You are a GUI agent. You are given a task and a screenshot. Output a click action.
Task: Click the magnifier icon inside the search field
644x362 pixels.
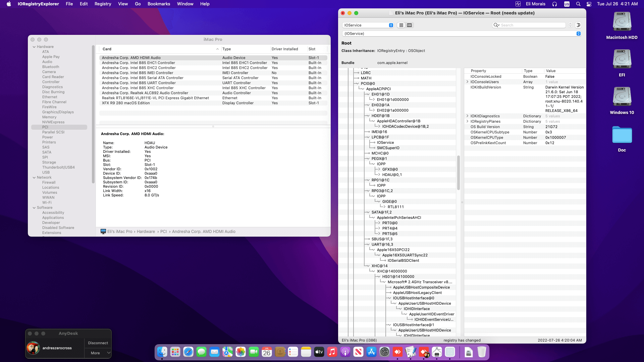(x=496, y=25)
